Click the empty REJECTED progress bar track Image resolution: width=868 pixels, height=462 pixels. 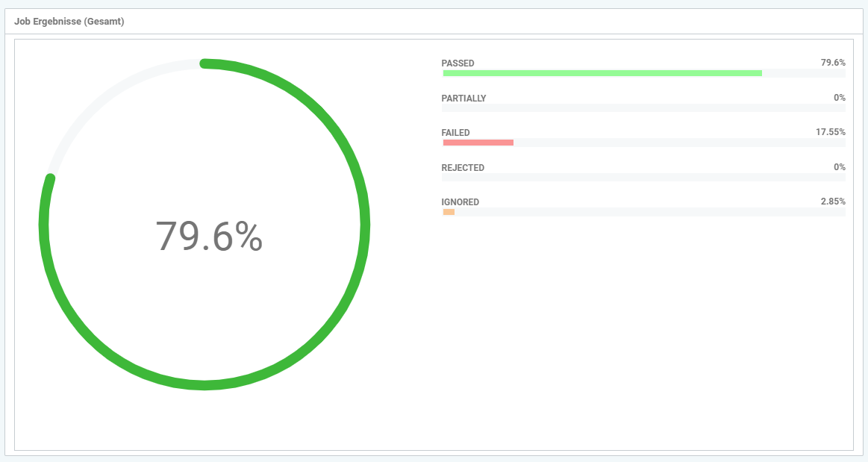pyautogui.click(x=643, y=178)
